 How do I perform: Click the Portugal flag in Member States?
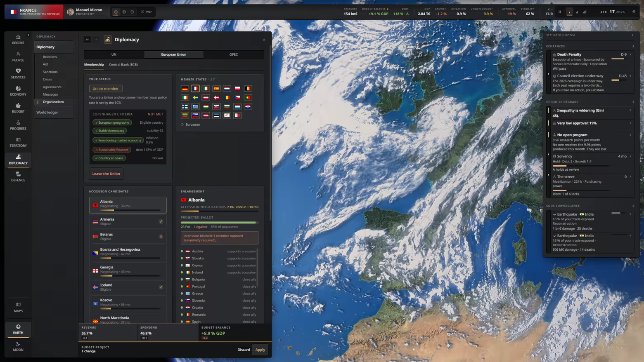(x=248, y=98)
